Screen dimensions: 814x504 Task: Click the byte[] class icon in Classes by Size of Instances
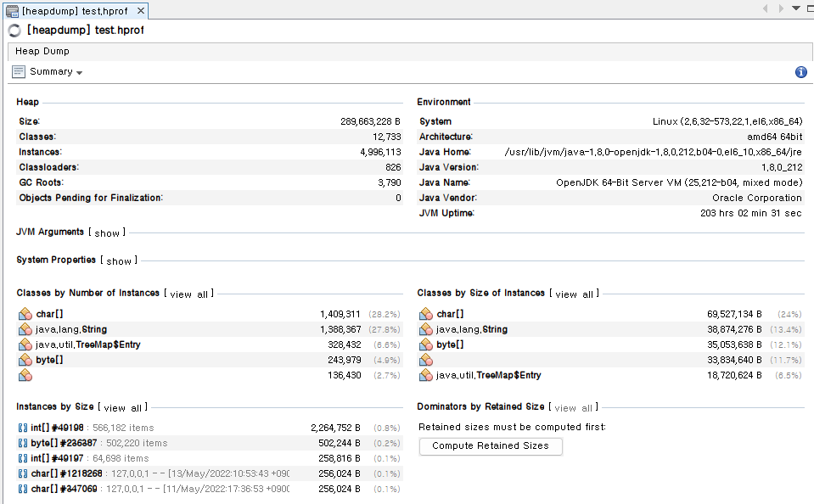pos(425,344)
